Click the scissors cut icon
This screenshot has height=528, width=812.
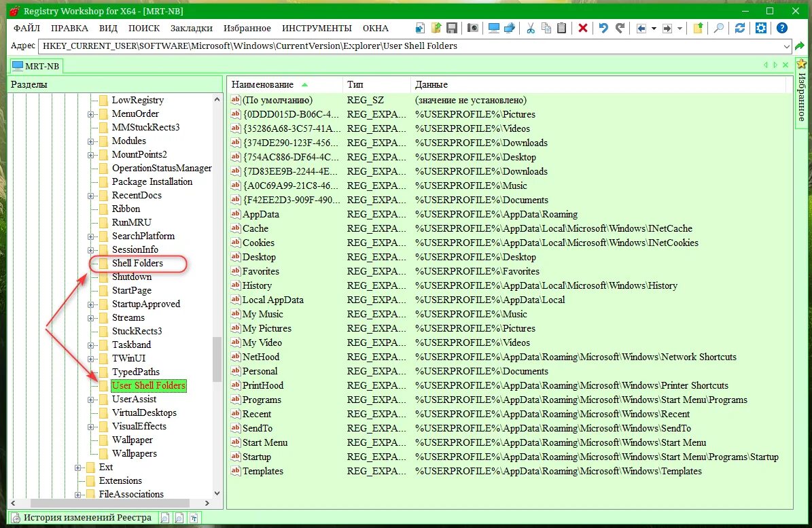pyautogui.click(x=530, y=28)
